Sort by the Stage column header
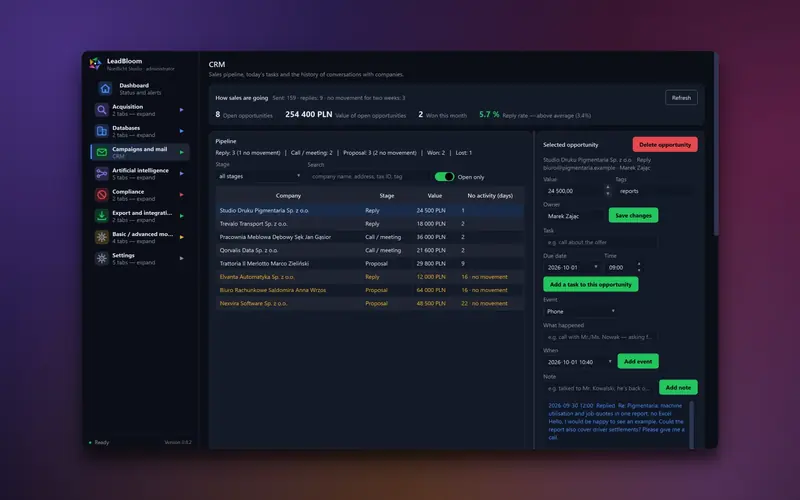 click(x=387, y=195)
